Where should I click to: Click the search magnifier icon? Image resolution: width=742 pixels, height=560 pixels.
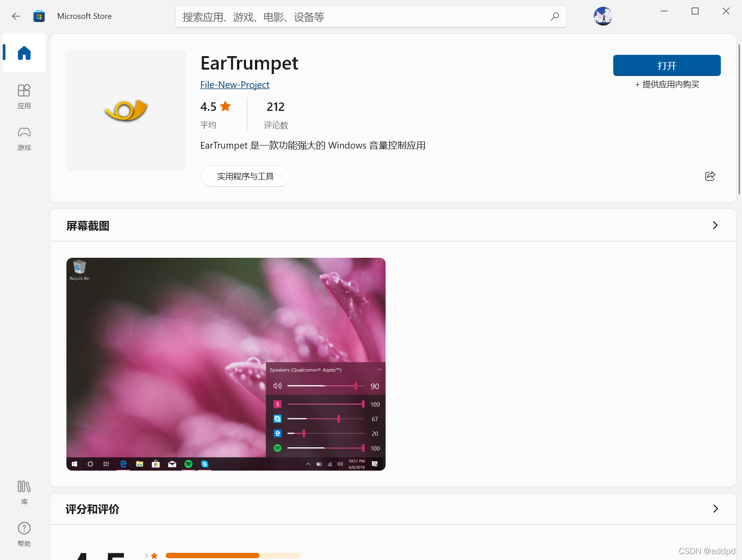555,17
